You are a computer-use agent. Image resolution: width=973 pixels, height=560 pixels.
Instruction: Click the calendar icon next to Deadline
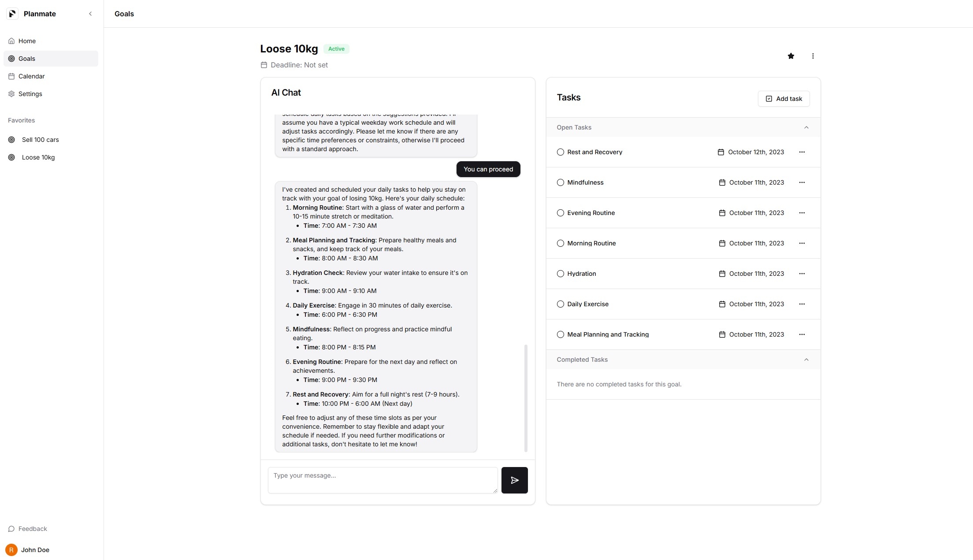(x=263, y=65)
